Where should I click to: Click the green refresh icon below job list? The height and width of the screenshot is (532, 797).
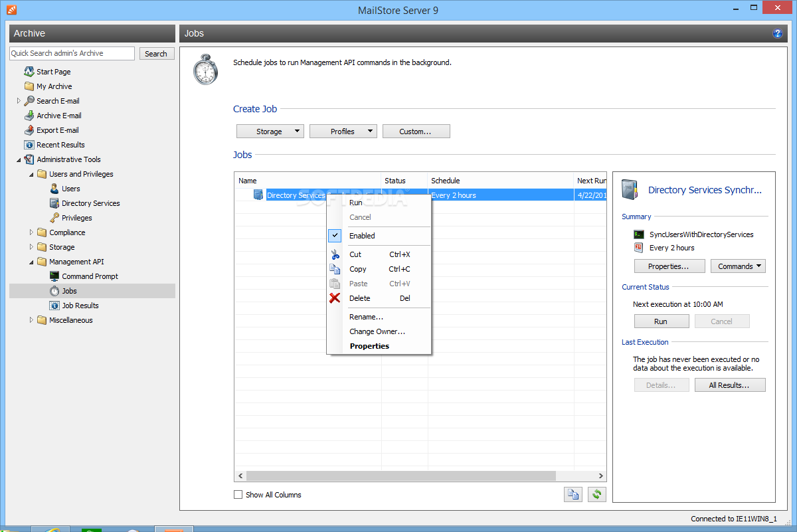[x=597, y=494]
